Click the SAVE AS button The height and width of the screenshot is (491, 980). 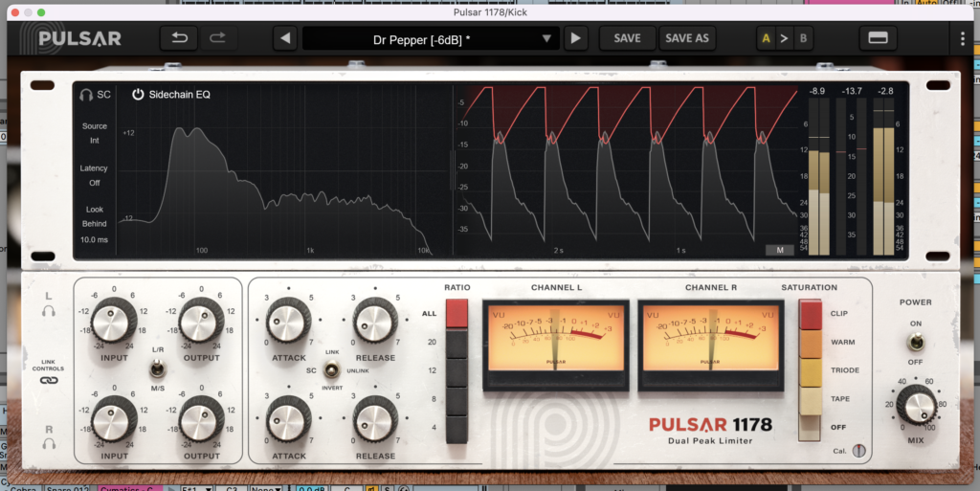point(687,38)
